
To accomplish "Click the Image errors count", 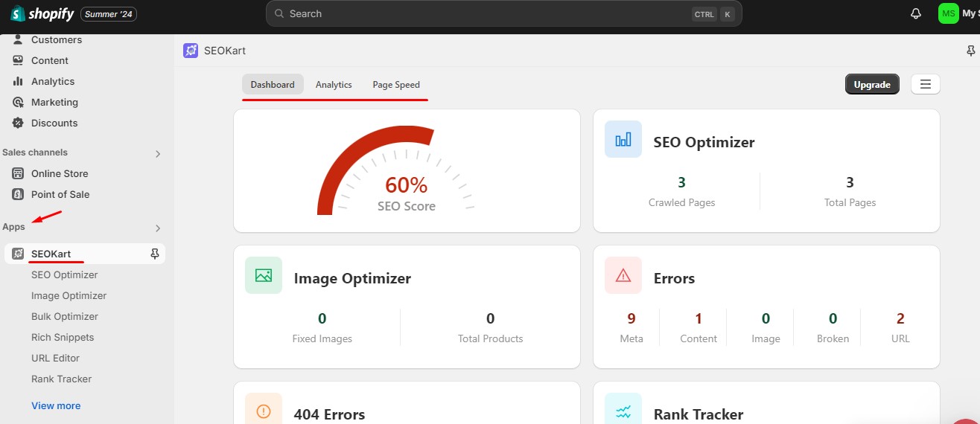I will (x=766, y=318).
